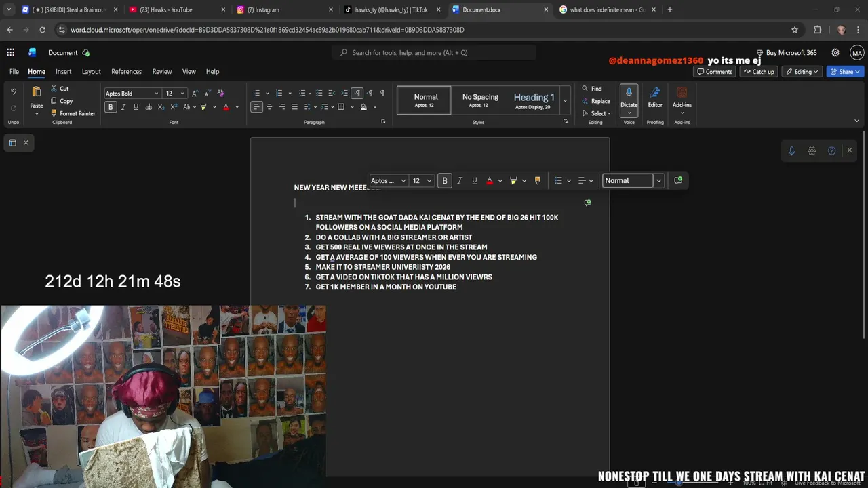
Task: Apply font color in the mini toolbar
Action: [490, 180]
